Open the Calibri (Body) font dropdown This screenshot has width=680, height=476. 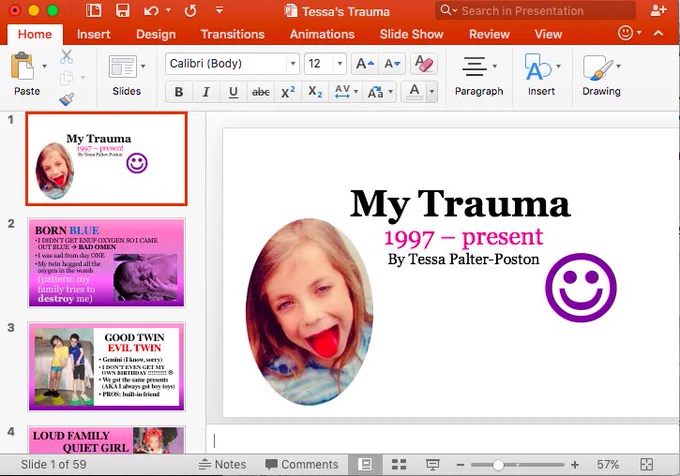click(x=293, y=64)
